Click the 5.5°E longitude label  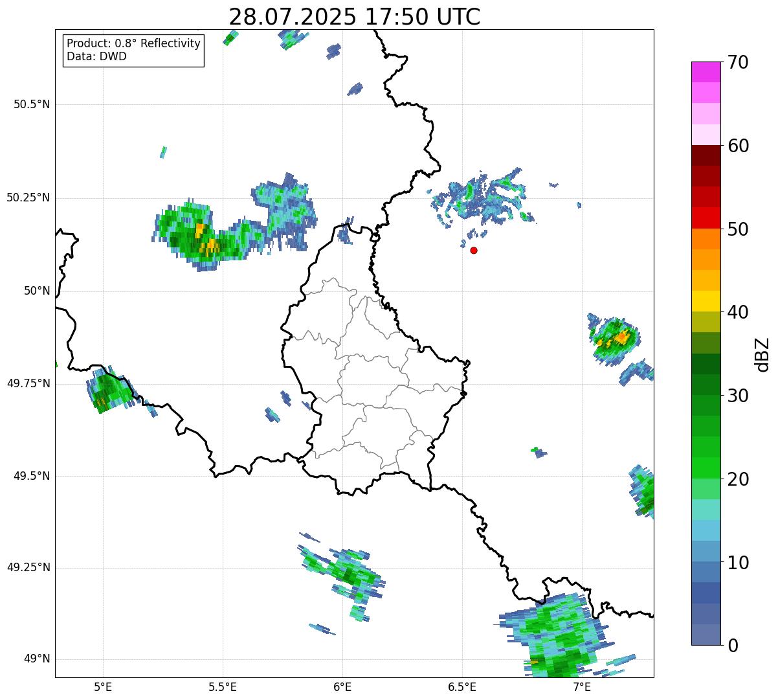coord(223,688)
